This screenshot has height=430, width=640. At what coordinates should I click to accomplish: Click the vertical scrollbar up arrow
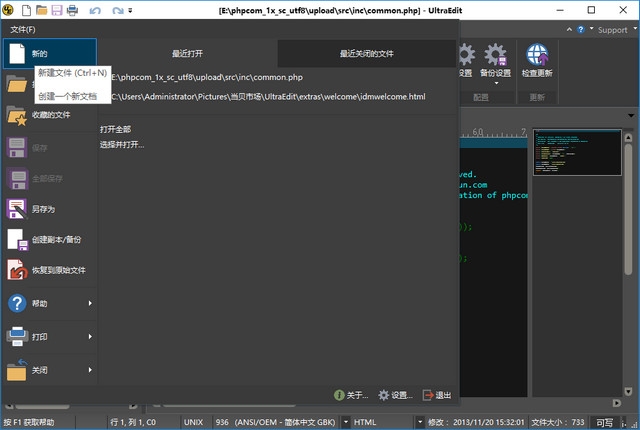629,137
